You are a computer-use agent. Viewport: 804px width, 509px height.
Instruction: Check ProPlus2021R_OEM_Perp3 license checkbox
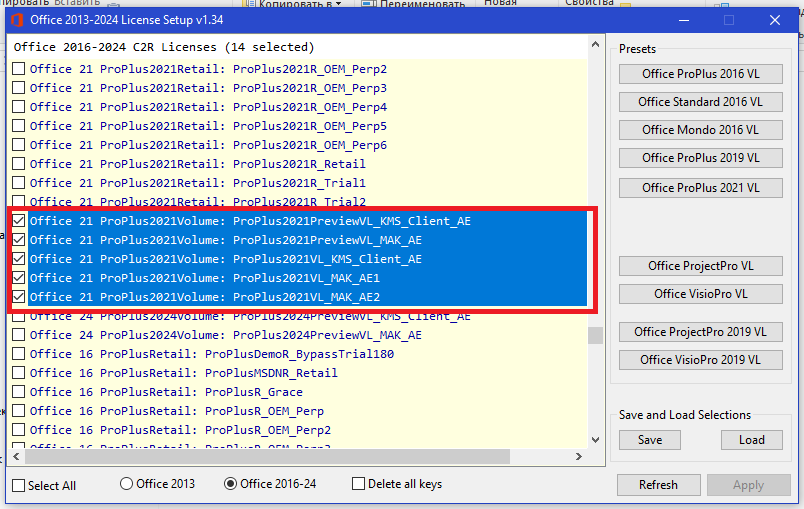coord(18,88)
